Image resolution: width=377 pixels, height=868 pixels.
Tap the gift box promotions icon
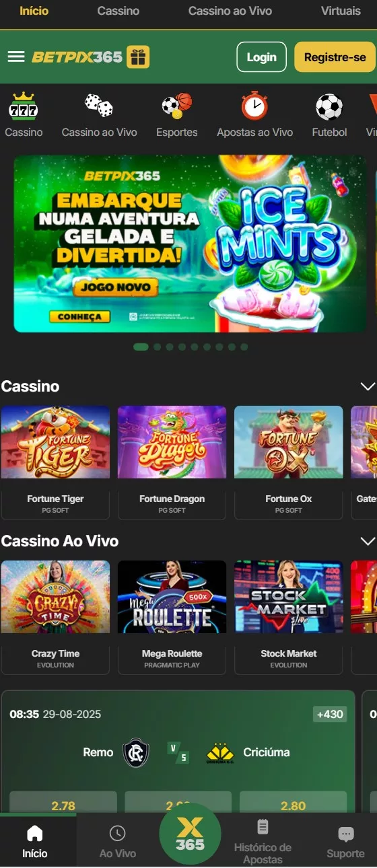[x=138, y=57]
